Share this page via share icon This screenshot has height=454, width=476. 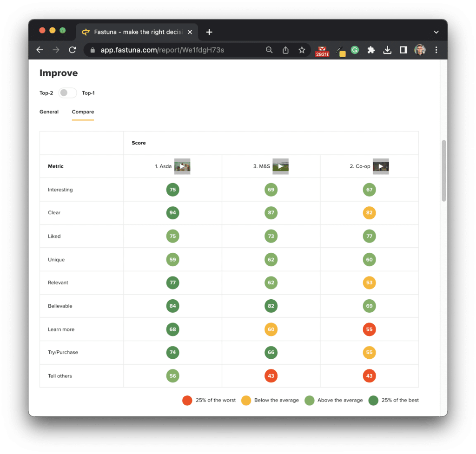pos(285,50)
